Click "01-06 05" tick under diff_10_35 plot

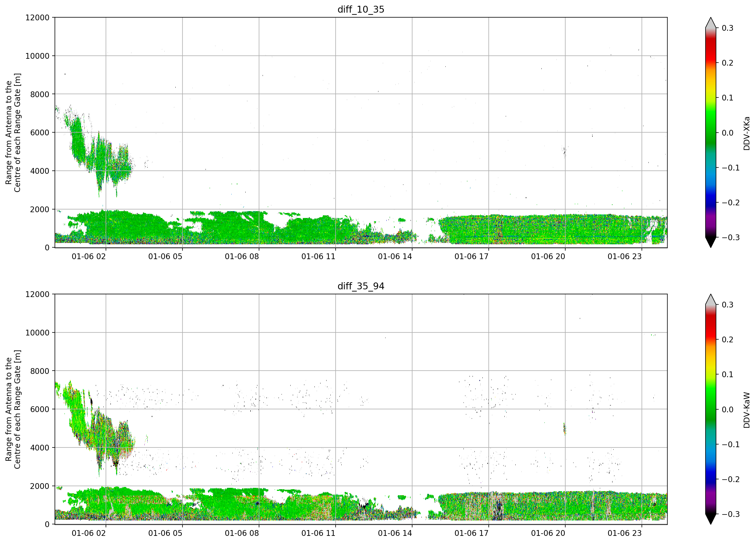[165, 256]
